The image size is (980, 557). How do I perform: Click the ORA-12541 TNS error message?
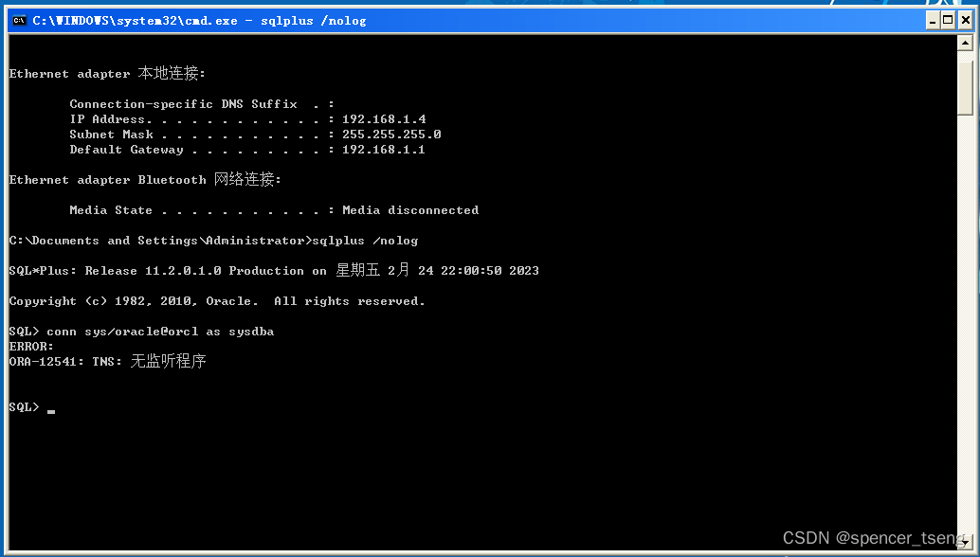tap(109, 361)
